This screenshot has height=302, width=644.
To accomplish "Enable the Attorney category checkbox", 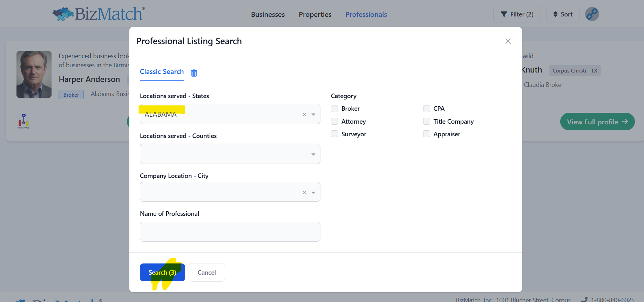I will click(334, 122).
